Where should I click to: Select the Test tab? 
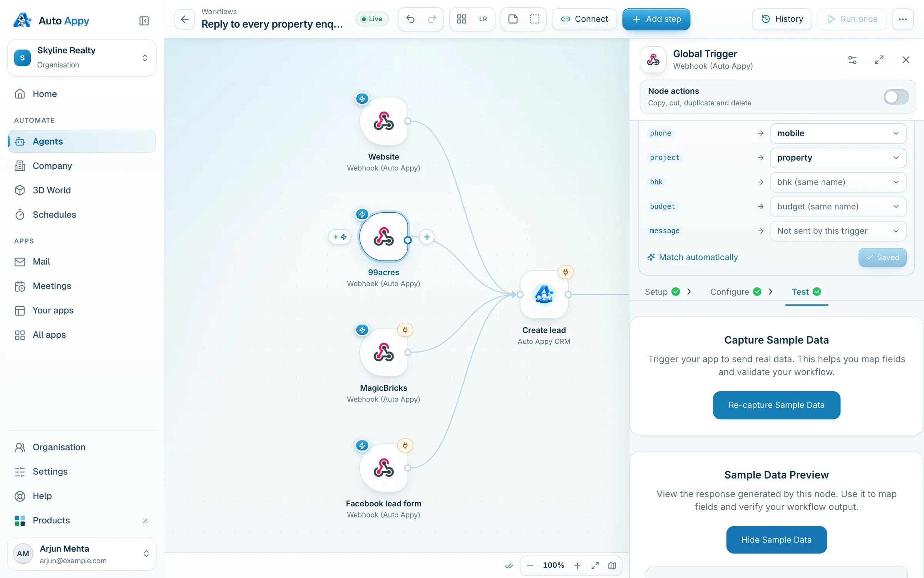(x=806, y=292)
